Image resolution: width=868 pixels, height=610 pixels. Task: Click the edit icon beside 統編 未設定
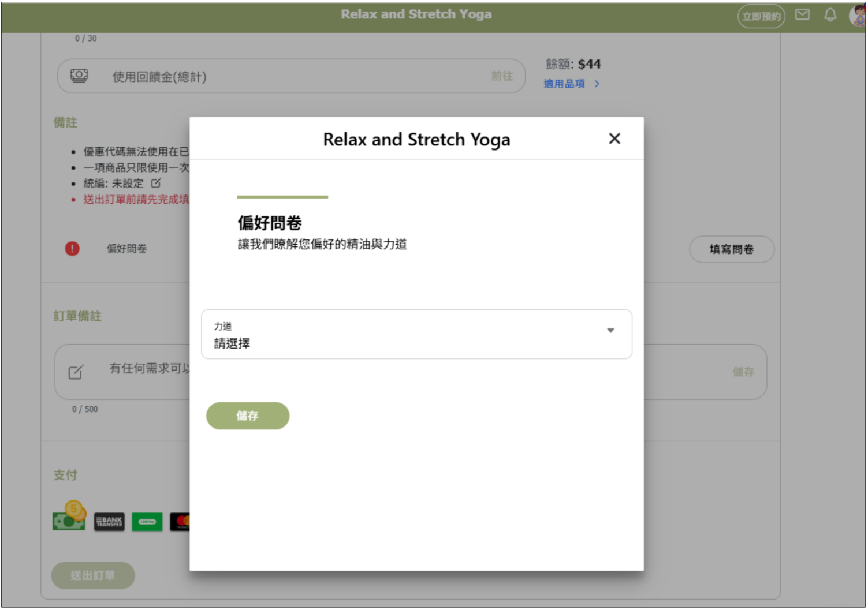pyautogui.click(x=156, y=184)
